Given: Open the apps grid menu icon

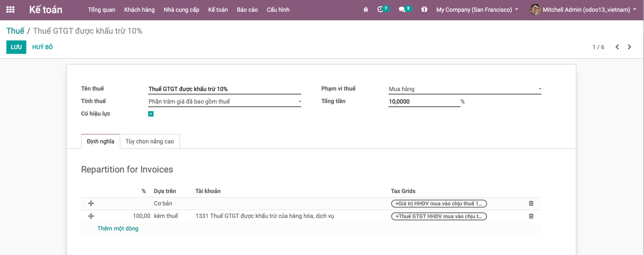Looking at the screenshot, I should 10,9.
